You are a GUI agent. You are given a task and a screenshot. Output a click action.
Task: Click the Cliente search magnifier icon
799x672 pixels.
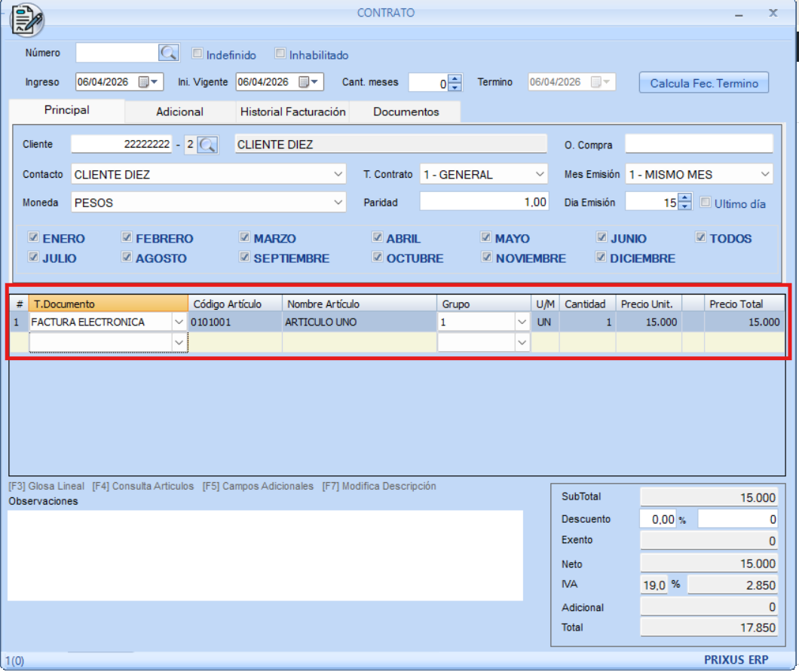[x=207, y=145]
